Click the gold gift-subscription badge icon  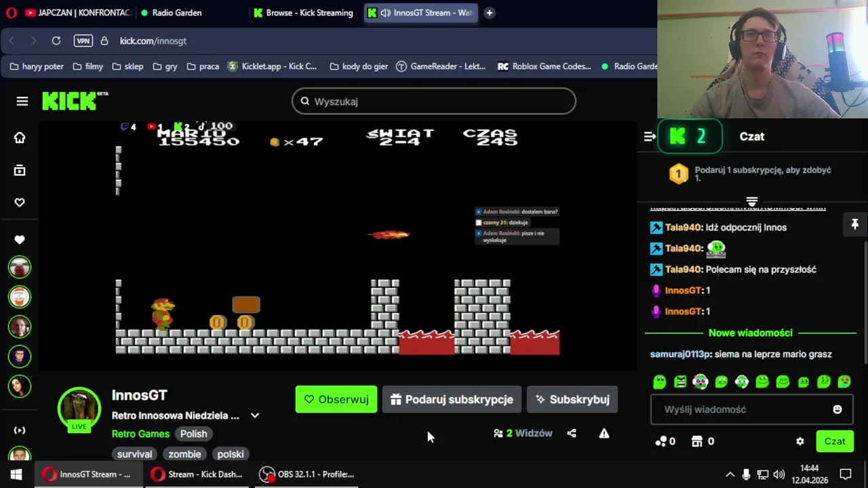point(679,174)
